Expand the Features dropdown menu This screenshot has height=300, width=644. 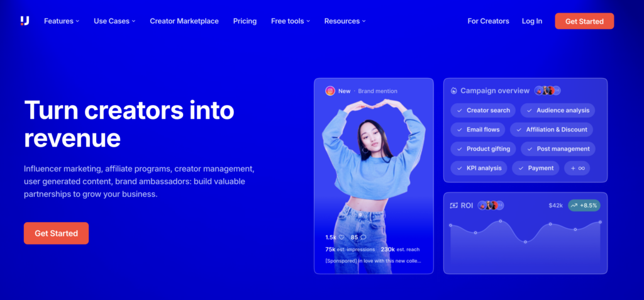(62, 21)
